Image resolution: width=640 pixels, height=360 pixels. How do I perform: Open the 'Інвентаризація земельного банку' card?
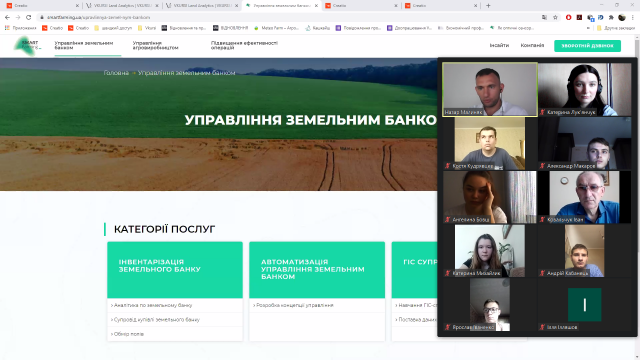tap(175, 270)
